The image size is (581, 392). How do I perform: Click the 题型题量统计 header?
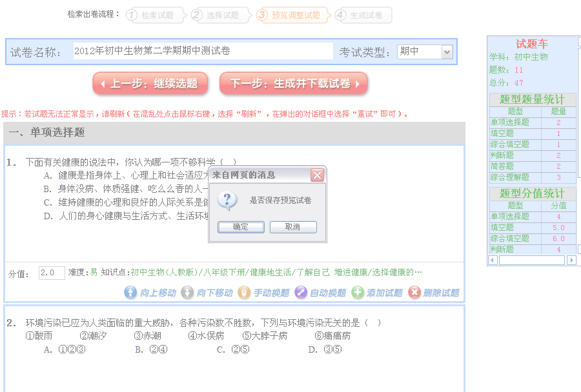532,99
